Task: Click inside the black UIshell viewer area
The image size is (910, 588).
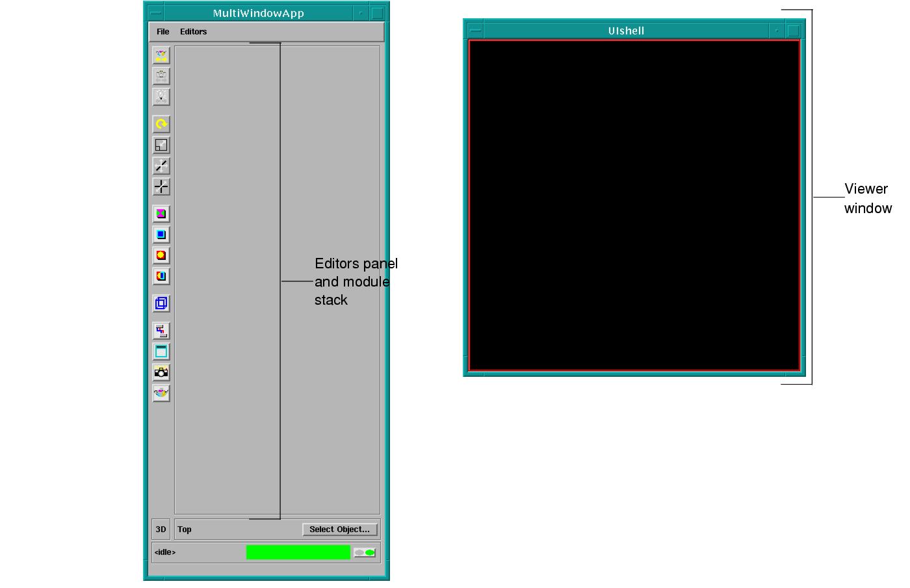Action: click(634, 205)
